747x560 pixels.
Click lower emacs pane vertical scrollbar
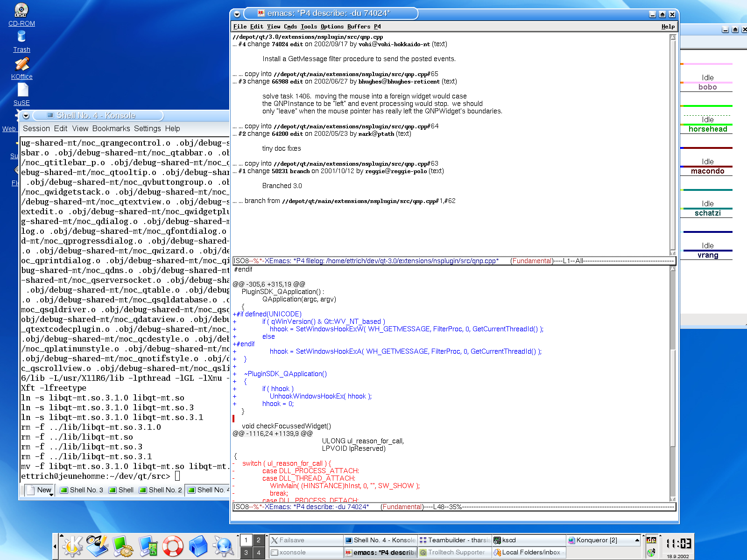[x=673, y=384]
